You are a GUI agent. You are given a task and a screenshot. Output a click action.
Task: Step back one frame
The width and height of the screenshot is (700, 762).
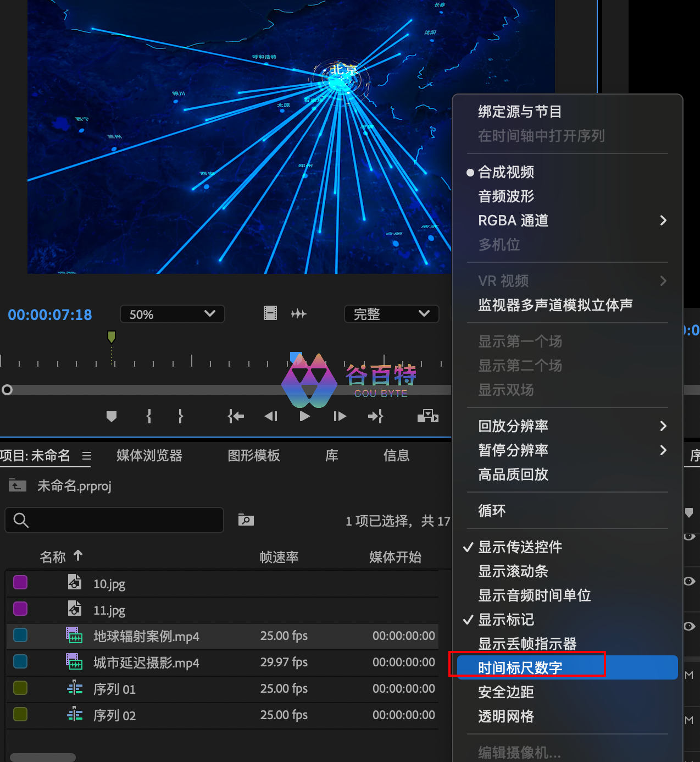point(271,417)
